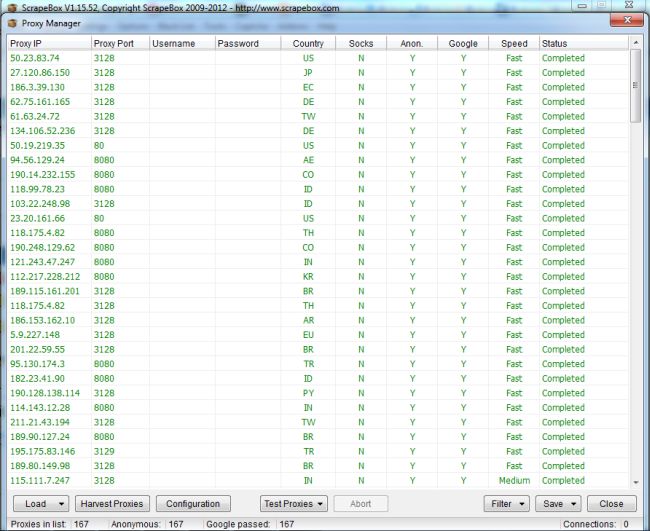Select proxy row 95.130.174.3
Screen dimensions: 650x531
(x=318, y=364)
